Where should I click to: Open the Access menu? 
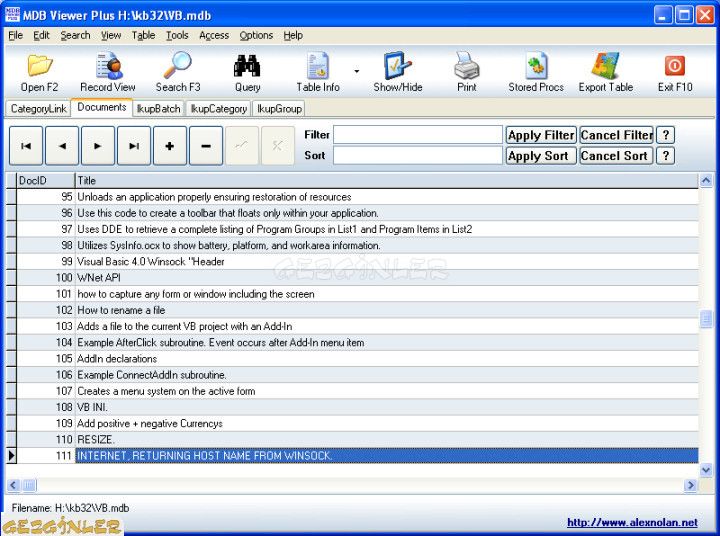click(x=214, y=35)
